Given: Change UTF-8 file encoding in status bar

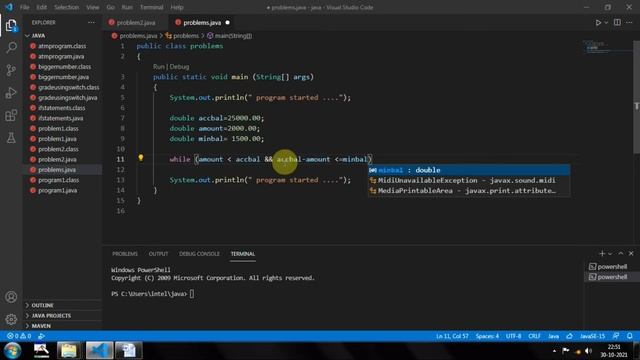Looking at the screenshot, I should (513, 336).
